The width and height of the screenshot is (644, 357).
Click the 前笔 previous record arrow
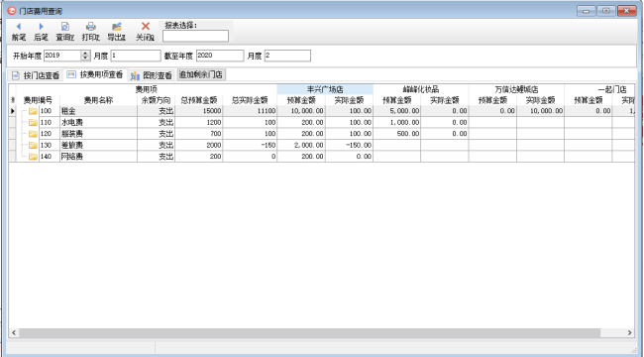pyautogui.click(x=18, y=27)
